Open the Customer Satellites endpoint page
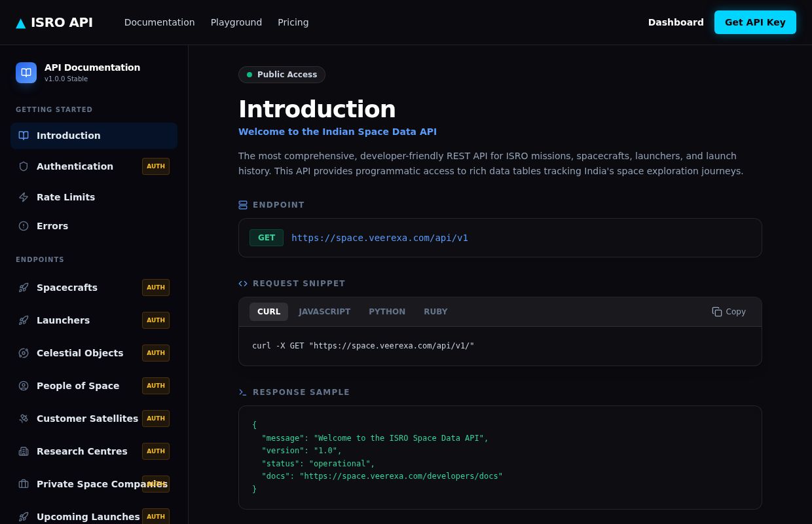The height and width of the screenshot is (524, 812). coord(94,419)
